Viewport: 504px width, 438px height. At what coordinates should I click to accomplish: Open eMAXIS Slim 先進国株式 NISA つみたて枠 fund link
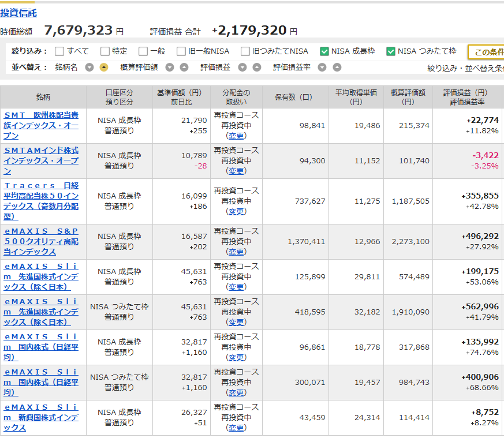[x=41, y=312]
